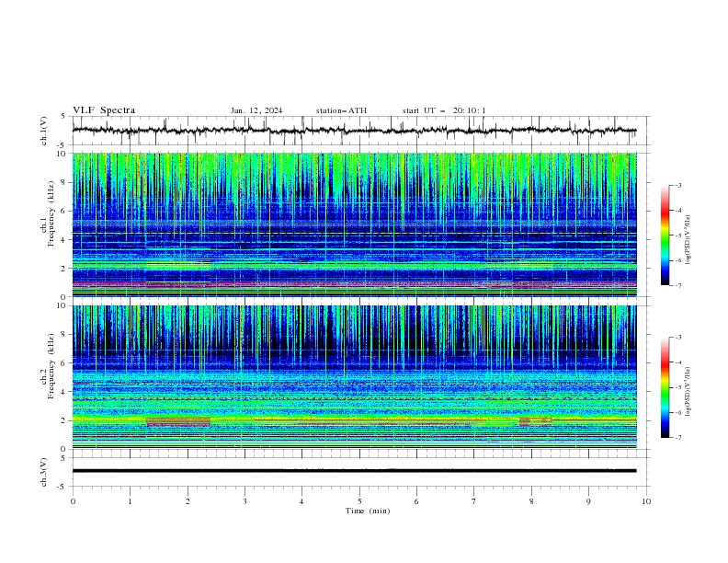Select the date text "Jan. 12, 2024"

(x=256, y=110)
